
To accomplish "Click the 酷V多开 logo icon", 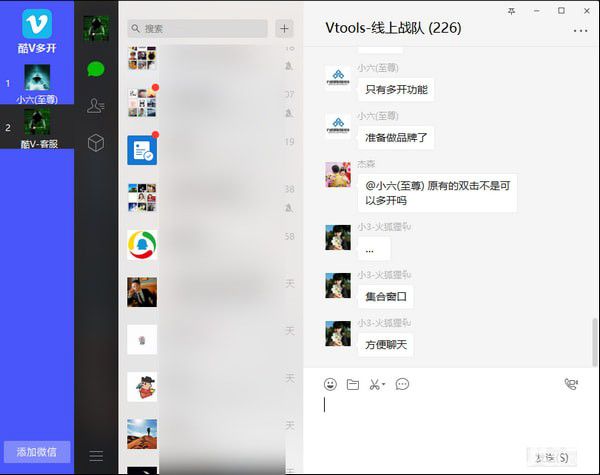I will [37, 24].
